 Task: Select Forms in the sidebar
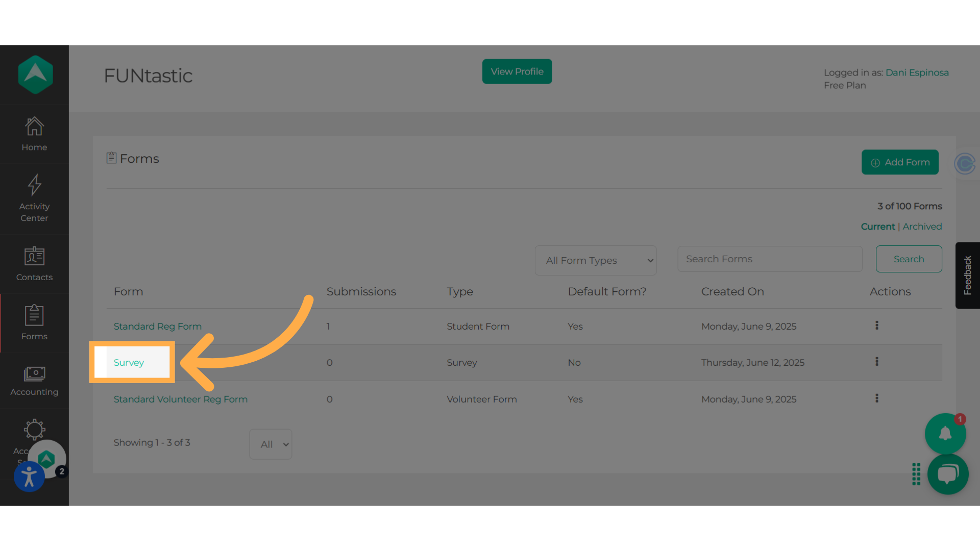(x=34, y=322)
